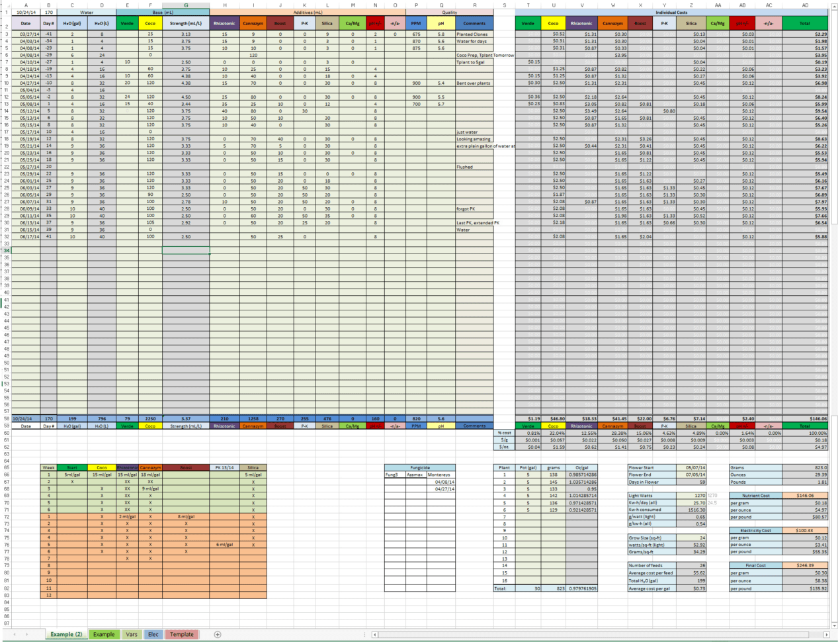
Task: Add a new sheet with the plus icon
Action: pyautogui.click(x=218, y=634)
